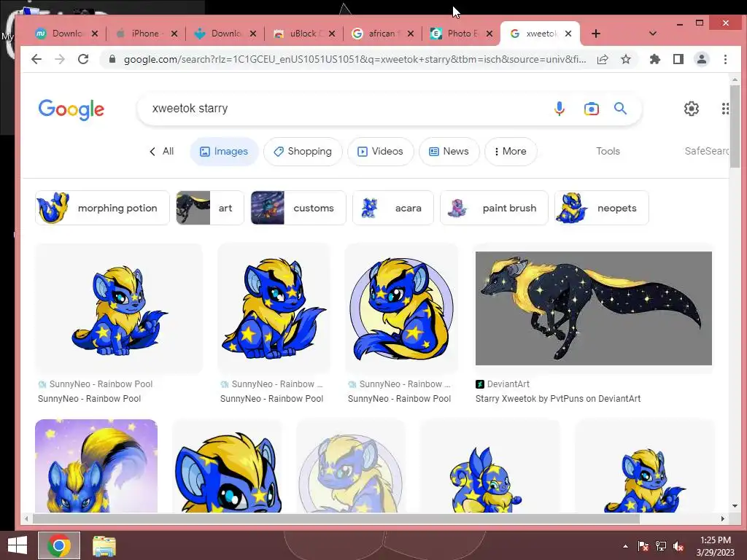Select the Shopping search filter
This screenshot has height=560, width=747.
click(303, 152)
